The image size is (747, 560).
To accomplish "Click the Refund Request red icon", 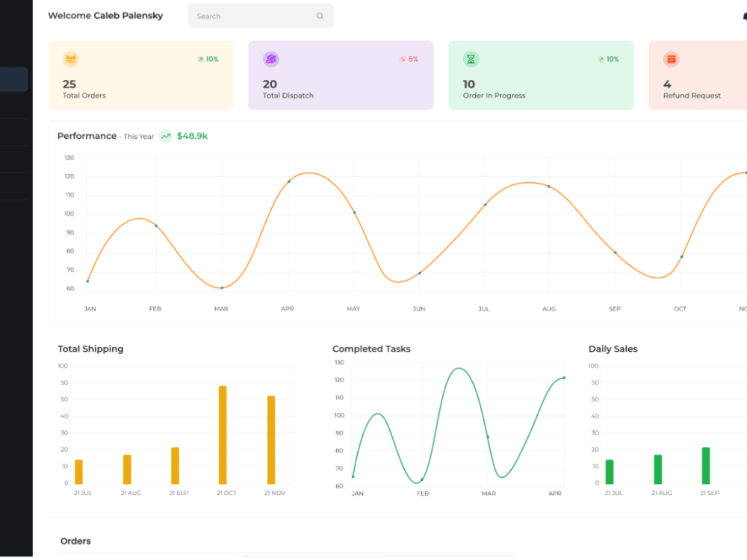I will pyautogui.click(x=672, y=59).
